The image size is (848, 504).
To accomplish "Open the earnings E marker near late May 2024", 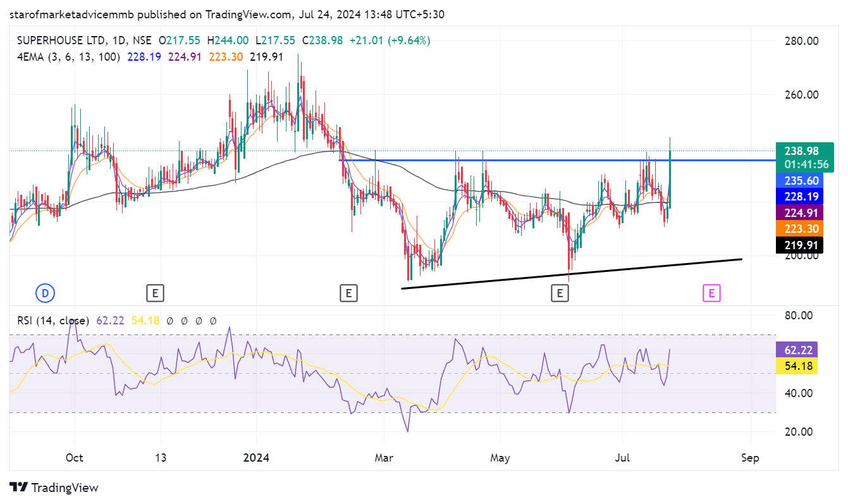I will pos(559,293).
